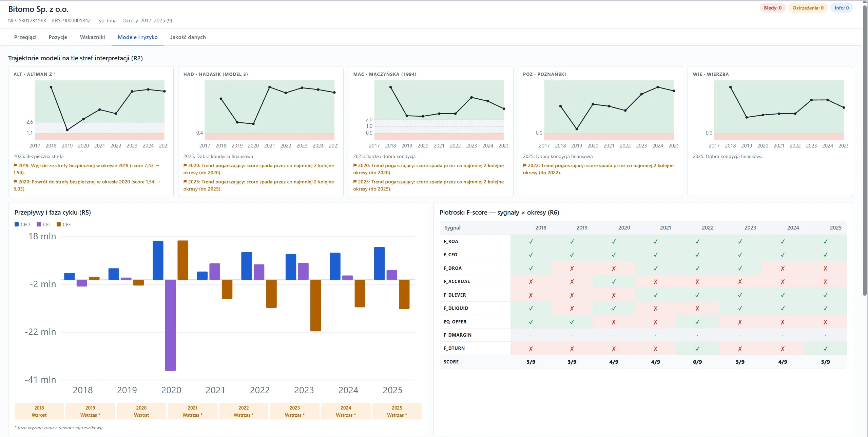Select the 2023 Wstrząs phase chip

point(295,411)
